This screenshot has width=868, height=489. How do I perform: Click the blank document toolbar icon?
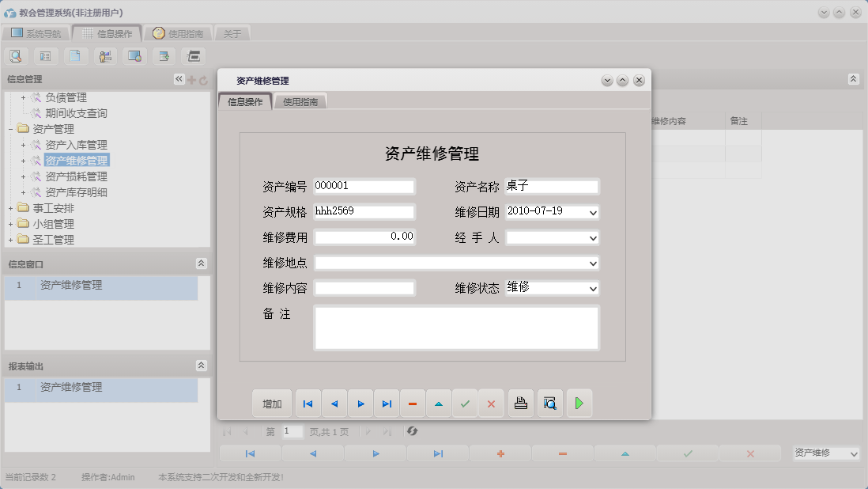click(74, 55)
